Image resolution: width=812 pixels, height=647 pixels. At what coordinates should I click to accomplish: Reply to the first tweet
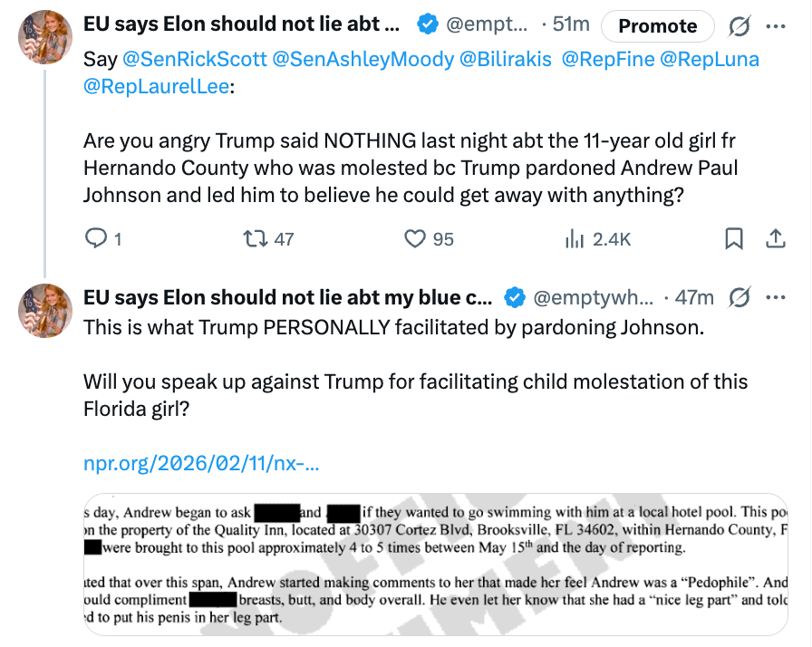pos(96,238)
